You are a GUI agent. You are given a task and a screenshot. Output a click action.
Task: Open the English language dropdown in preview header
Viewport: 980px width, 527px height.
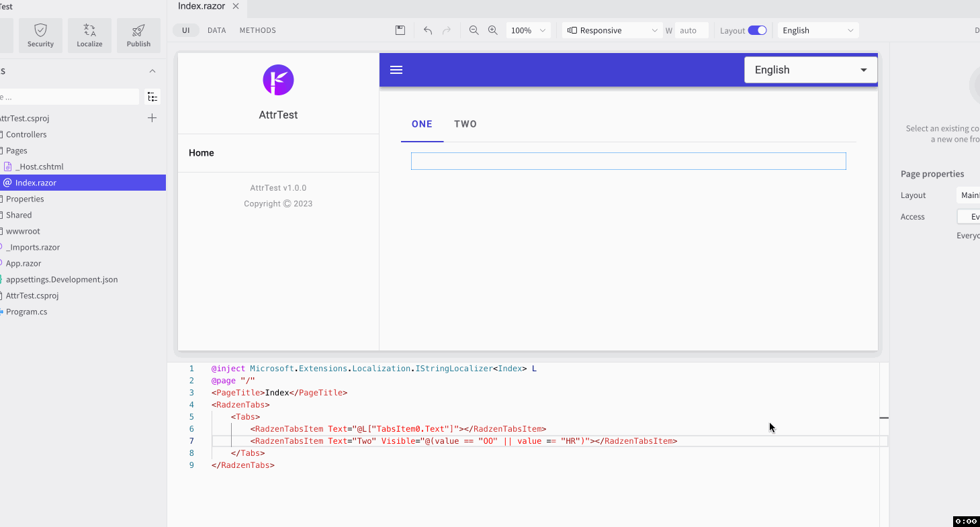pos(811,70)
